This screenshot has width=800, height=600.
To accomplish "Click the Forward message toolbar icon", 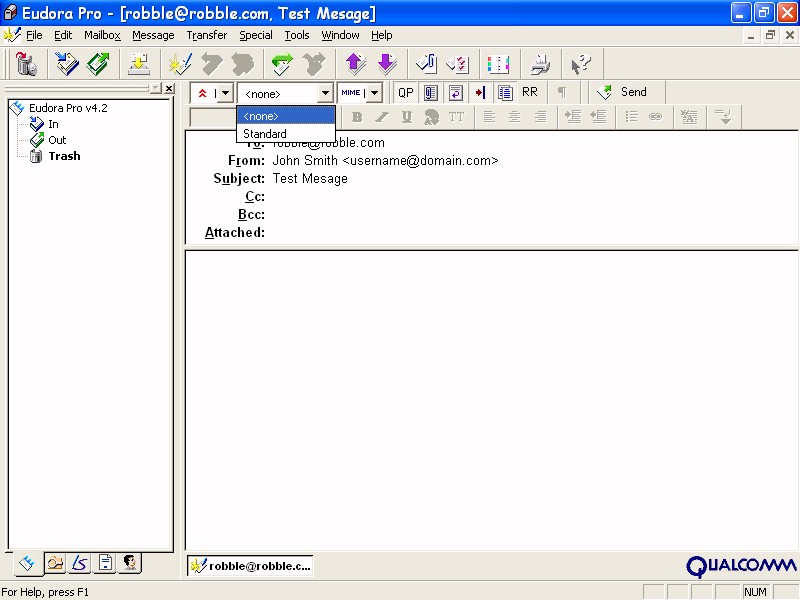I will [282, 64].
